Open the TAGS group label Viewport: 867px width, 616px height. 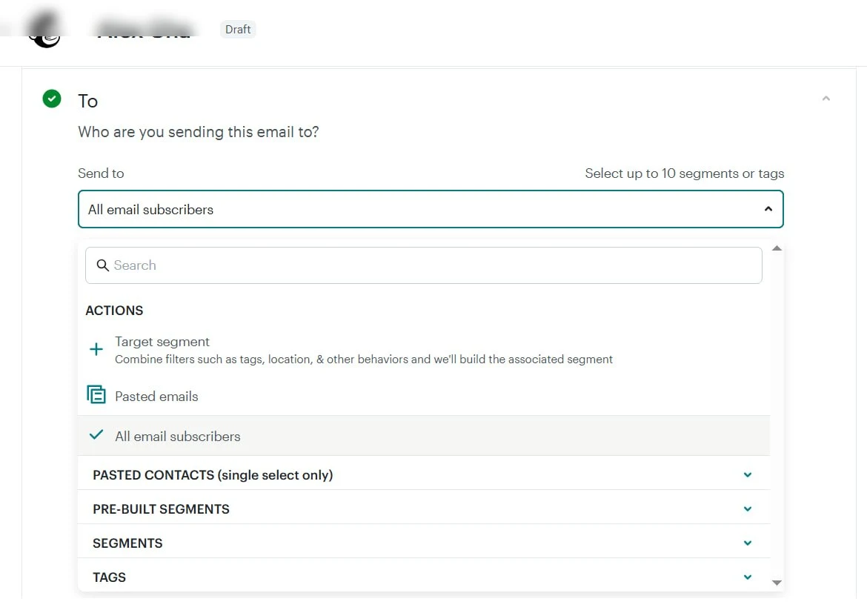110,577
